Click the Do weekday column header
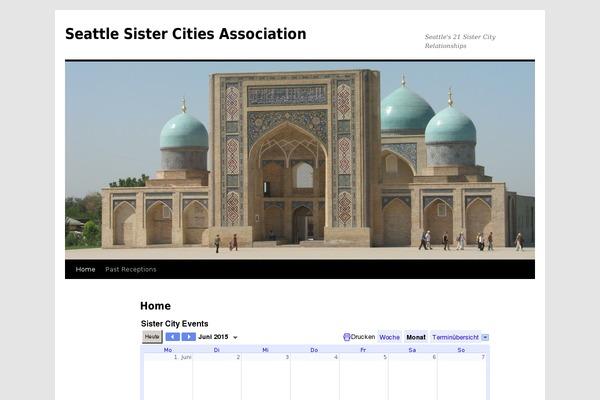The height and width of the screenshot is (400, 600). coord(314,350)
